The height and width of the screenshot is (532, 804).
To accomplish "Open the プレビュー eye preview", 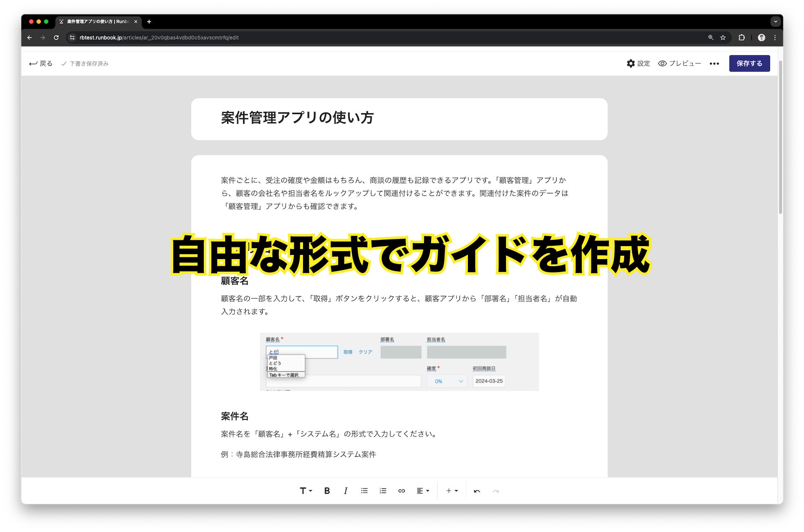I will pos(679,63).
